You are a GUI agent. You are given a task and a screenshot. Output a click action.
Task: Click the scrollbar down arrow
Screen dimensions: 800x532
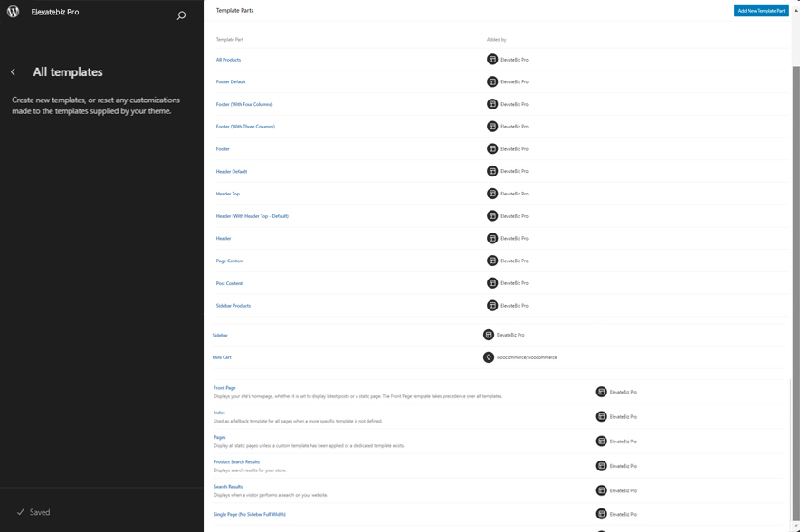click(x=795, y=526)
